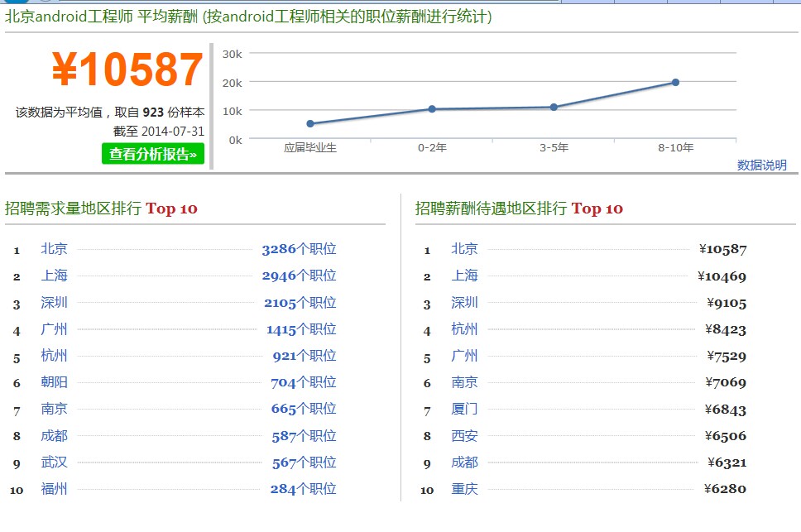Click the large orange ¥10587 average salary
The image size is (801, 532).
click(127, 69)
